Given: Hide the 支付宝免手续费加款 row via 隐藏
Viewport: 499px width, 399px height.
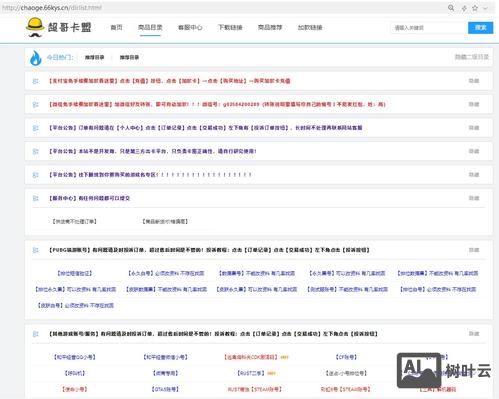Looking at the screenshot, I should (x=474, y=81).
